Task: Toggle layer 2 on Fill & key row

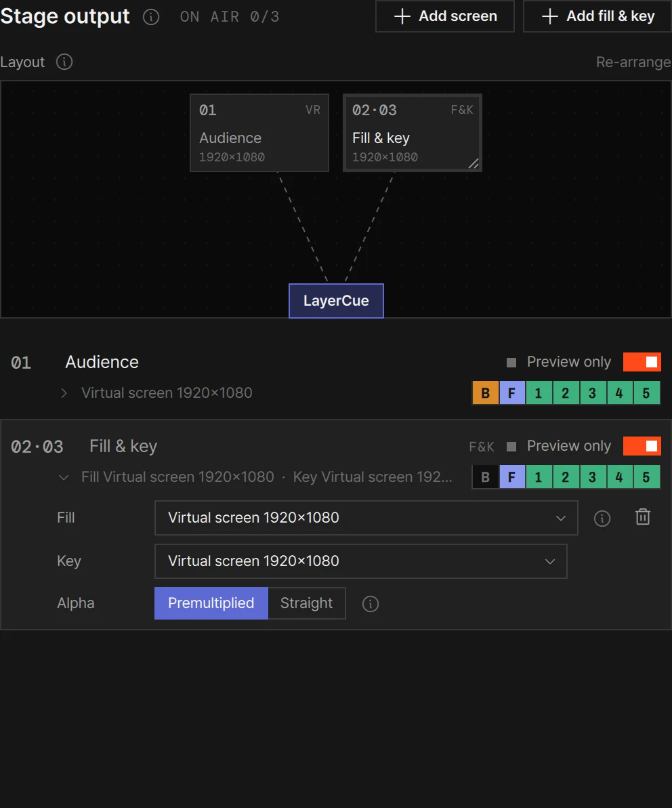Action: click(x=566, y=477)
